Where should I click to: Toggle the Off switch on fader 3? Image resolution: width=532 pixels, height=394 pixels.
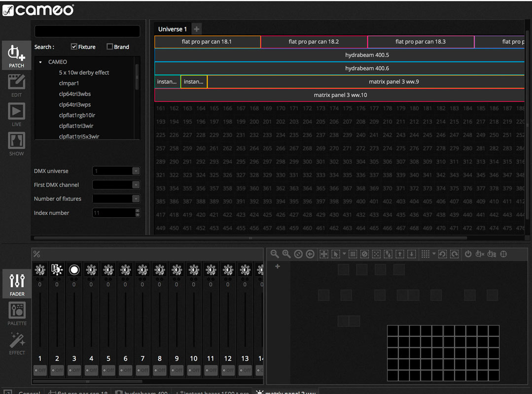pos(74,370)
